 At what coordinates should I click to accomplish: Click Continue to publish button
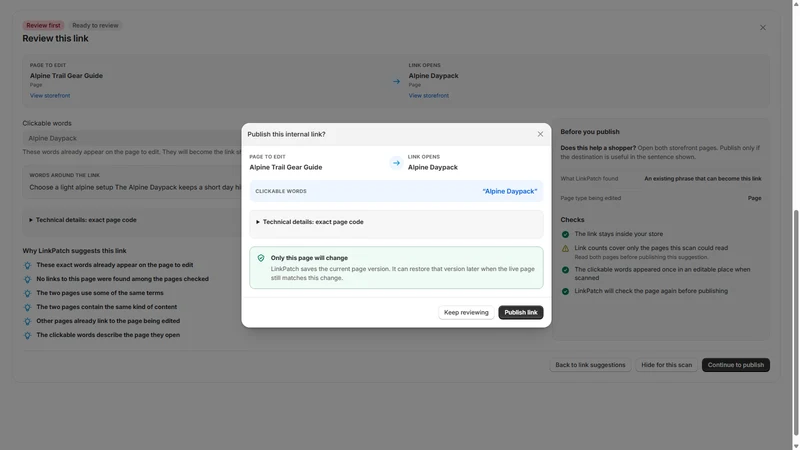tap(736, 365)
